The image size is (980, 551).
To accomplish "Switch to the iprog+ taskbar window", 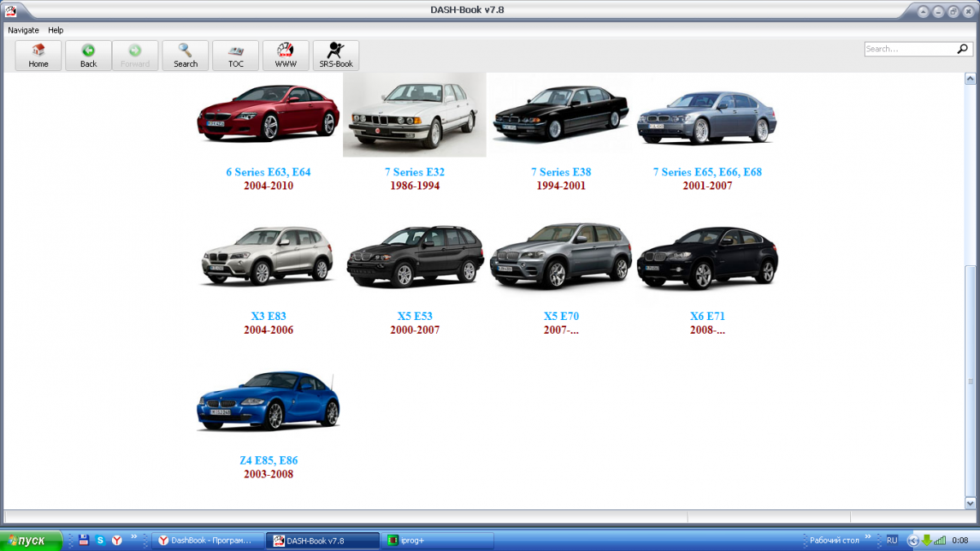I will 439,540.
